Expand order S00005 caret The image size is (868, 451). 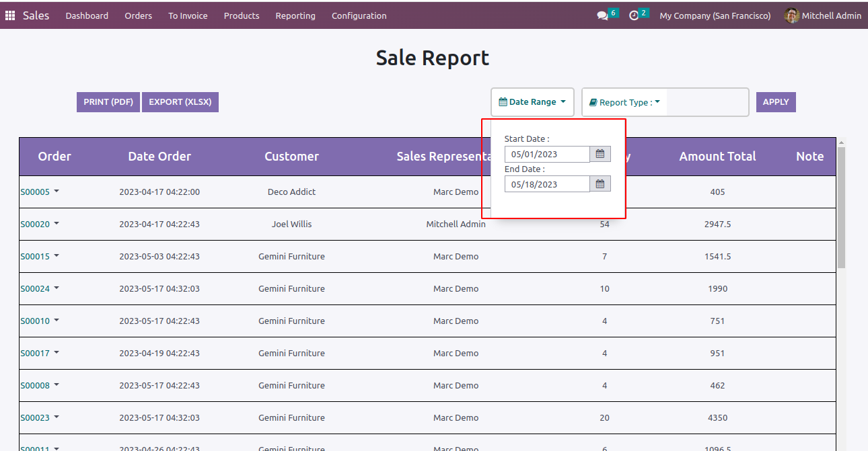(57, 192)
